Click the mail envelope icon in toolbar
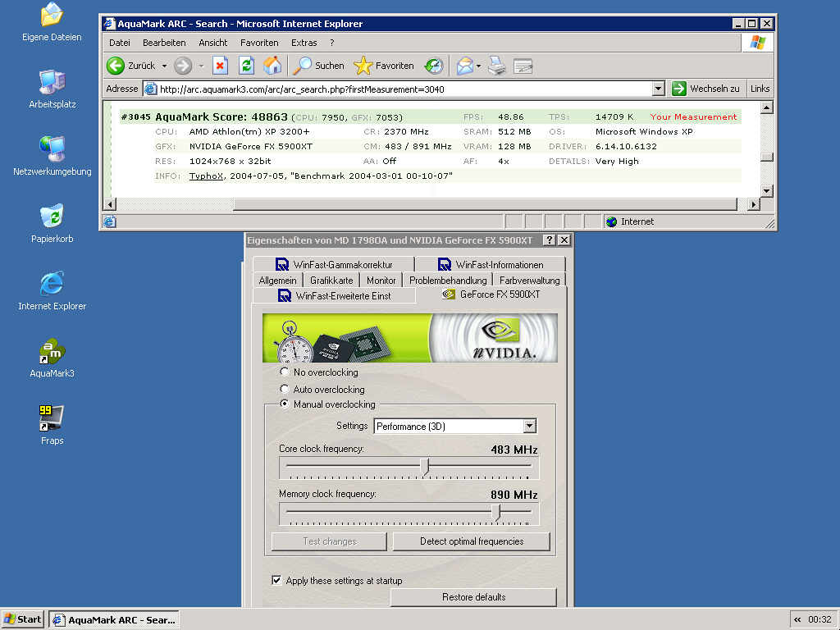Screen dimensions: 840x630 [464, 66]
